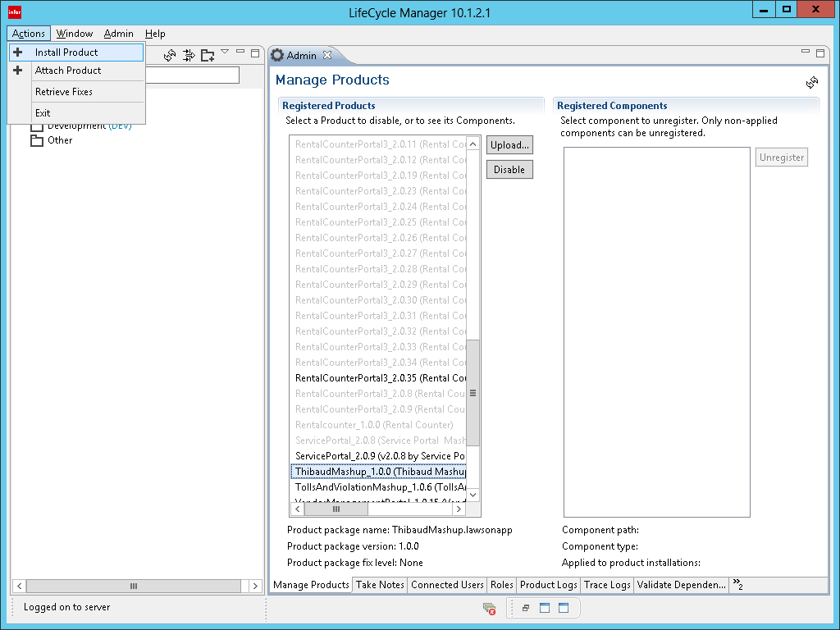This screenshot has width=840, height=630.
Task: Click the small restore icon in the bottom toolbar
Action: point(526,608)
